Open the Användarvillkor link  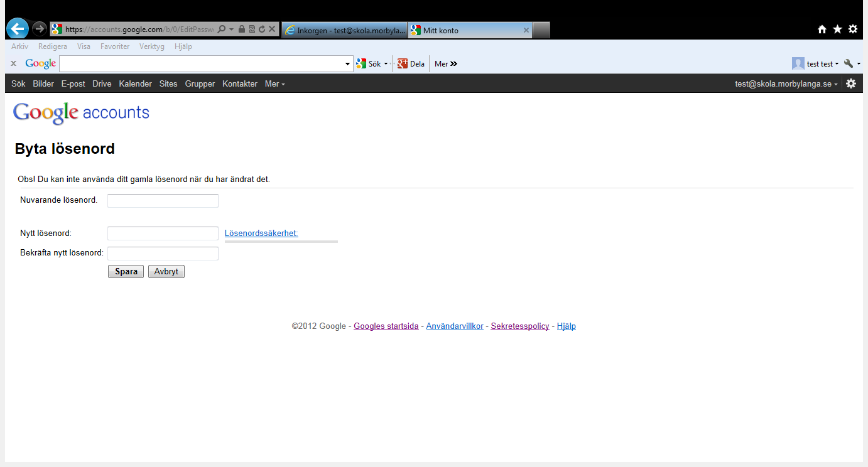[455, 326]
